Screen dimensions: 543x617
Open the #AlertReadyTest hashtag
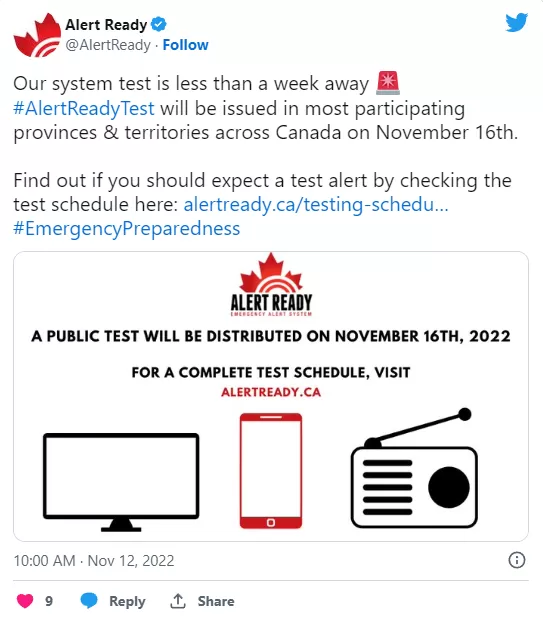pos(84,108)
